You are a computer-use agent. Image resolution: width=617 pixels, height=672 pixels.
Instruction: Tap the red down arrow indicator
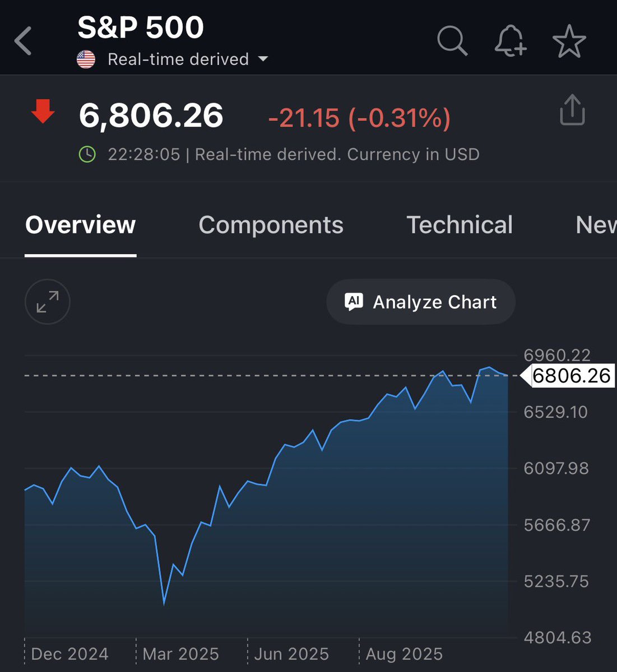click(43, 111)
